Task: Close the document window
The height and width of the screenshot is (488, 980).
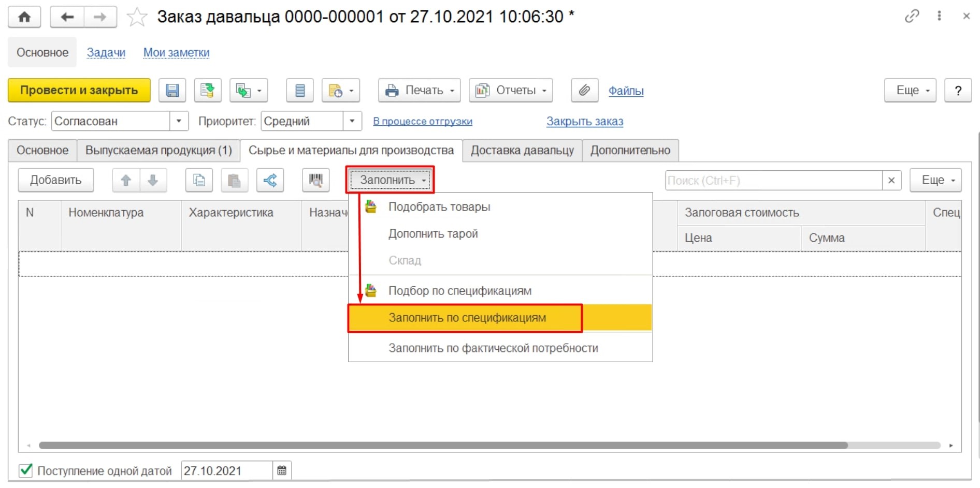Action: [966, 16]
